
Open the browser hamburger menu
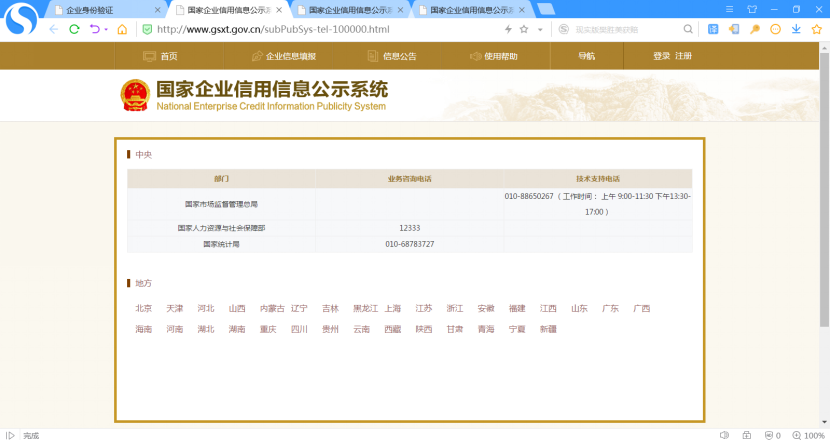pyautogui.click(x=729, y=10)
